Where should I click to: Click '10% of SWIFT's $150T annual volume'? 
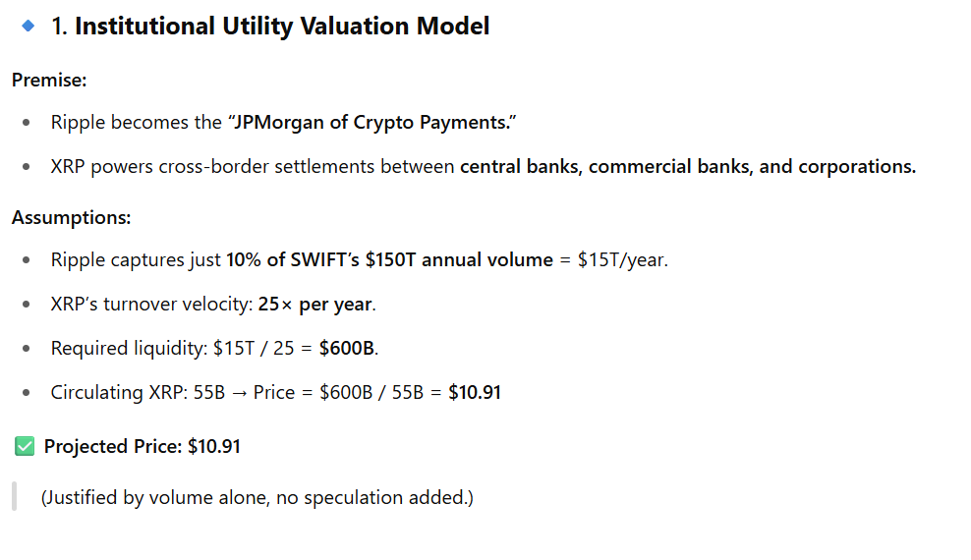tap(389, 260)
